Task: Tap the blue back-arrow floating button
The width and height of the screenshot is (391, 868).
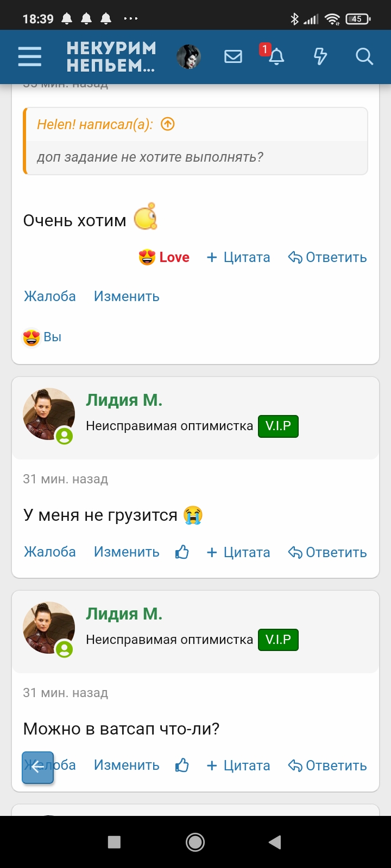Action: (x=37, y=767)
